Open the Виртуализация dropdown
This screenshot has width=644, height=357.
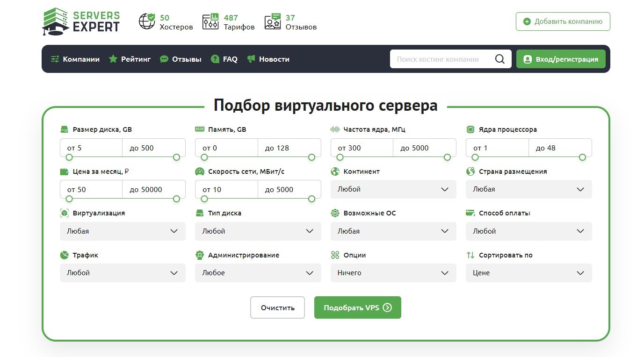123,231
